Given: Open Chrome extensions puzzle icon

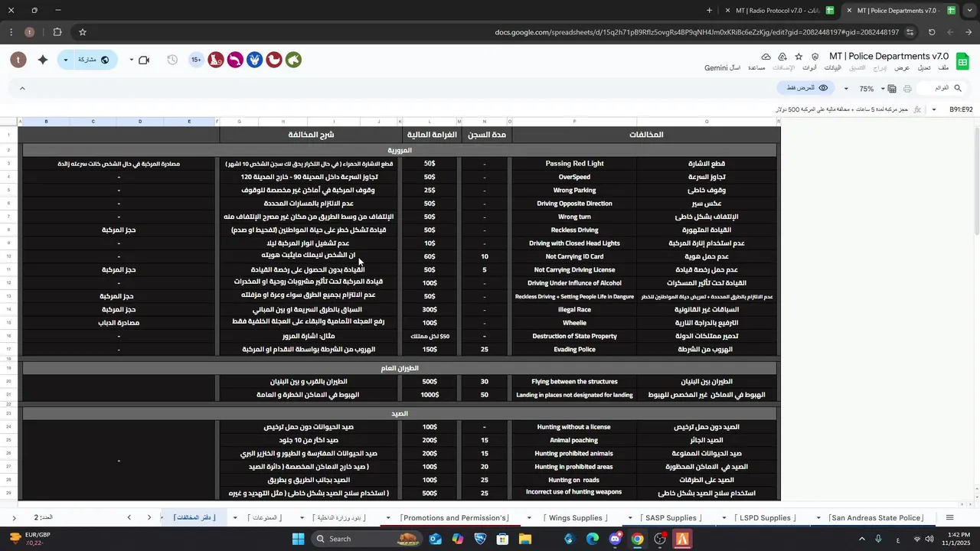Looking at the screenshot, I should pyautogui.click(x=57, y=32).
